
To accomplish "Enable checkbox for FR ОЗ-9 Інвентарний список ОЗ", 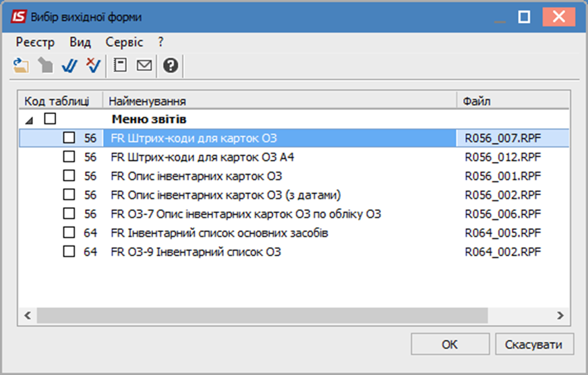I will (x=69, y=252).
